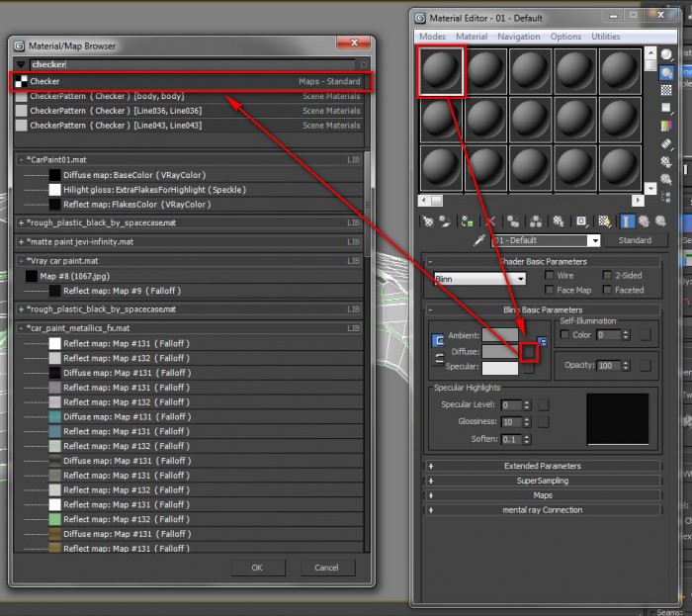Screen dimensions: 692x616
Task: Click the Sample Type sphere icon
Action: tap(667, 52)
